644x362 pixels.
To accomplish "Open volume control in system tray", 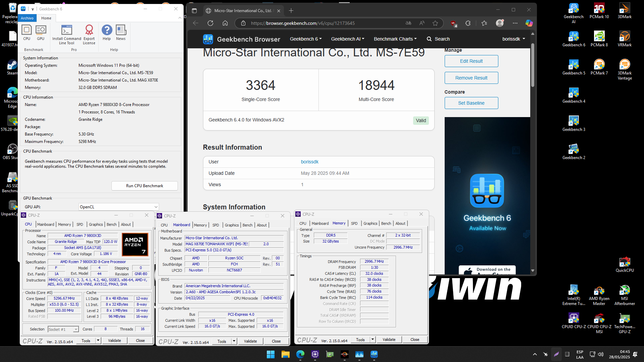I will click(x=601, y=354).
